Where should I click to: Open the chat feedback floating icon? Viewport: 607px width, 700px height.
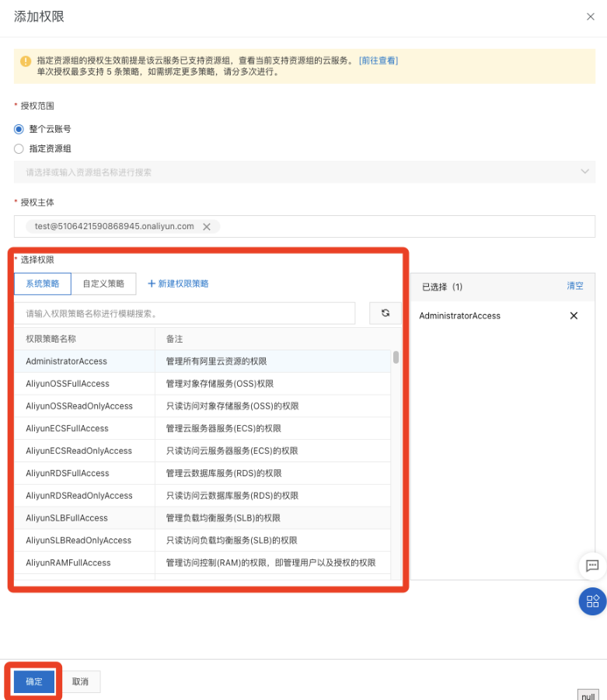click(591, 566)
